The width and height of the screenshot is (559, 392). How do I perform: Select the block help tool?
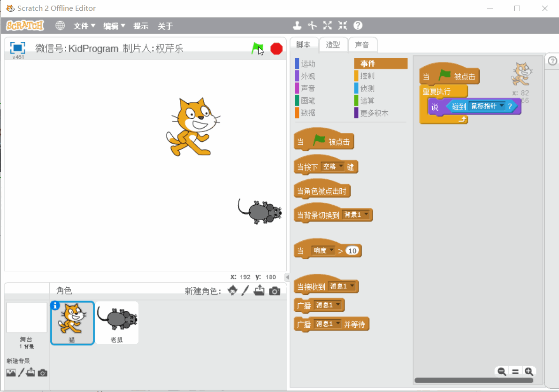pos(358,25)
